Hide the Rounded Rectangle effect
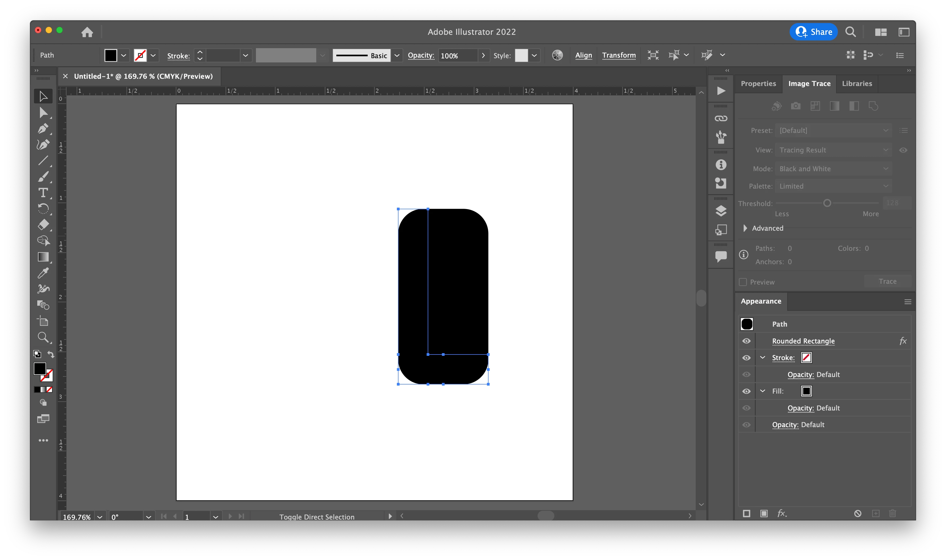The width and height of the screenshot is (946, 560). (x=746, y=341)
